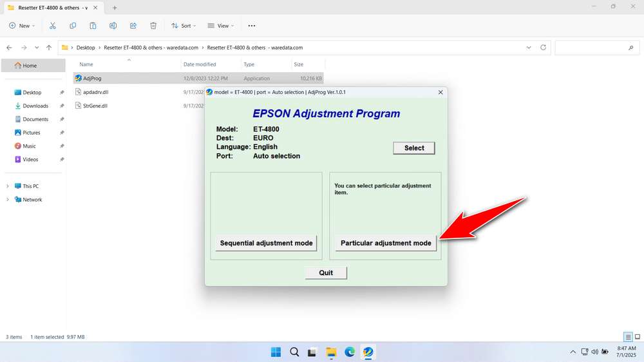Show hidden system tray icons
The image size is (644, 362).
pos(573,352)
